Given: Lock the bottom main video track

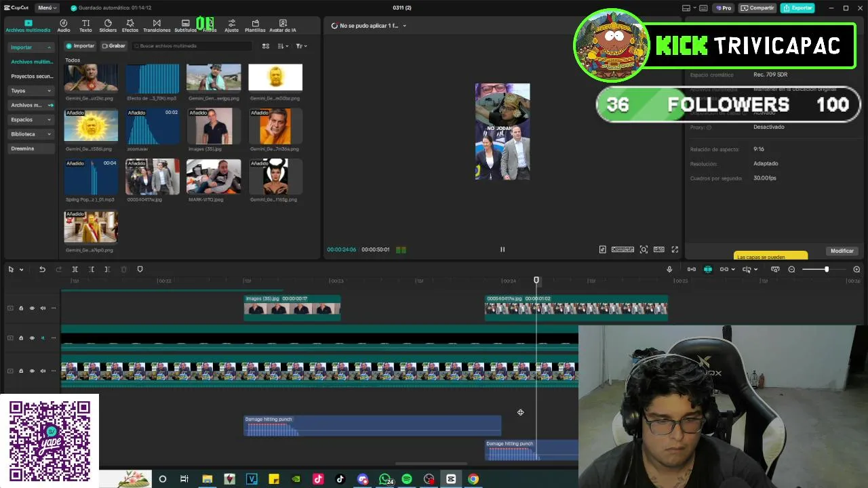Looking at the screenshot, I should coord(21,371).
